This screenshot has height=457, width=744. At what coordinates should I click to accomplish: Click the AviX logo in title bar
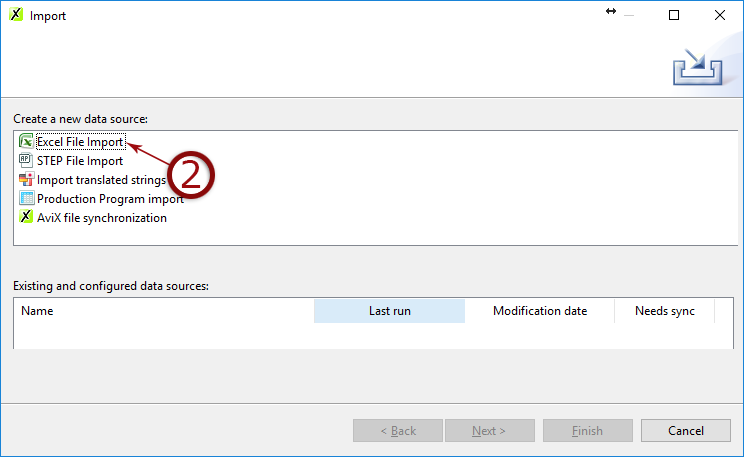[x=16, y=15]
